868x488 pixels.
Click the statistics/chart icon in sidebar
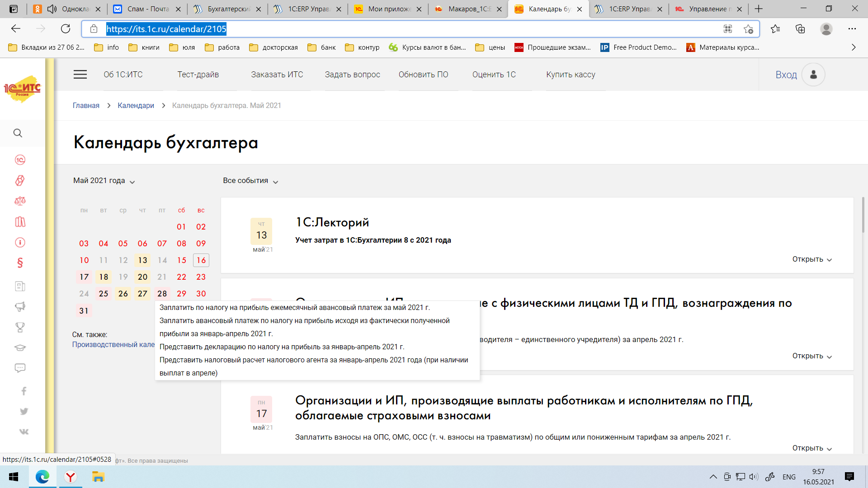click(20, 221)
